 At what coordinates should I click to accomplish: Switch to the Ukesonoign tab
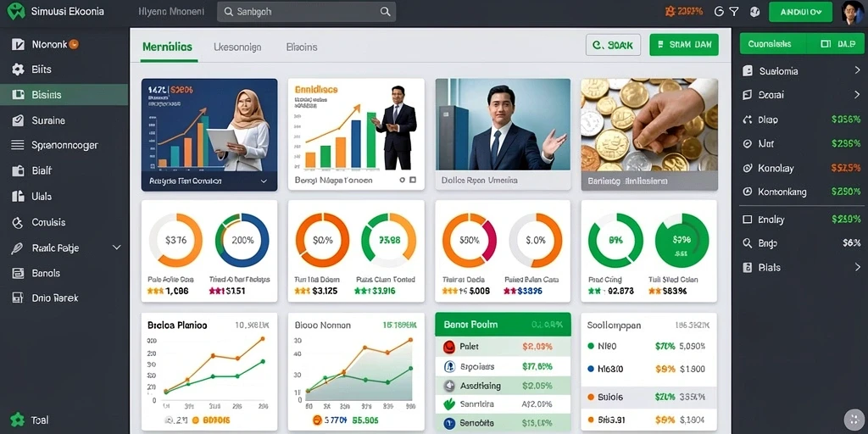click(x=237, y=47)
